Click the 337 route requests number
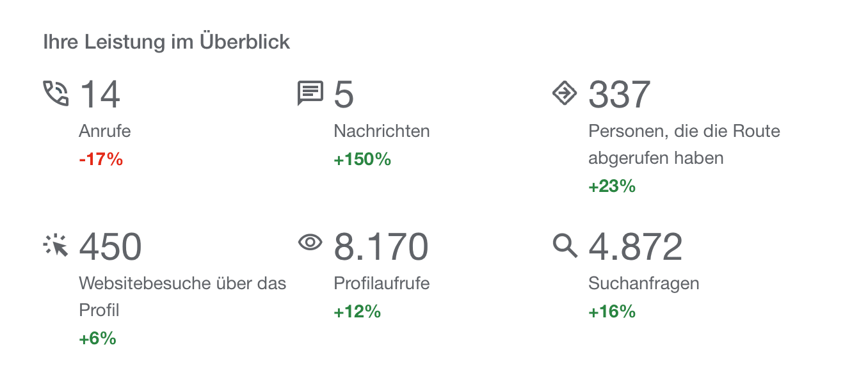The image size is (868, 366). tap(619, 95)
